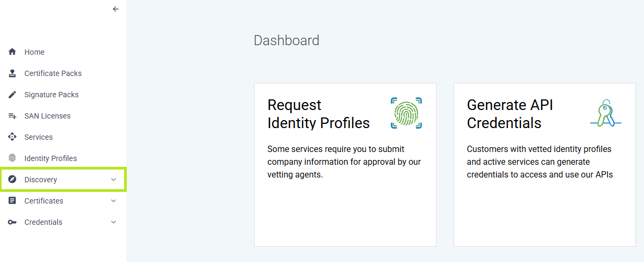Screen dimensions: 644x262
Task: Expand the Discovery menu chevron
Action: click(x=114, y=180)
